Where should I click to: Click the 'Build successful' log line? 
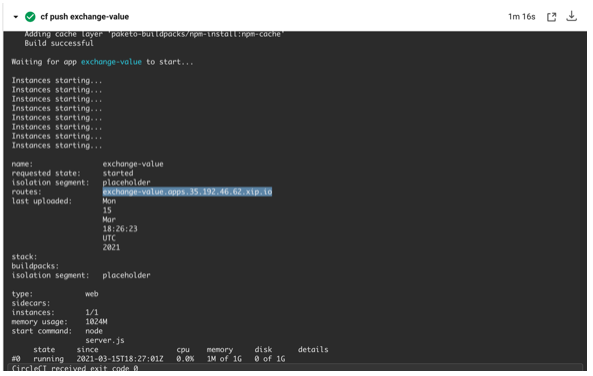click(59, 43)
